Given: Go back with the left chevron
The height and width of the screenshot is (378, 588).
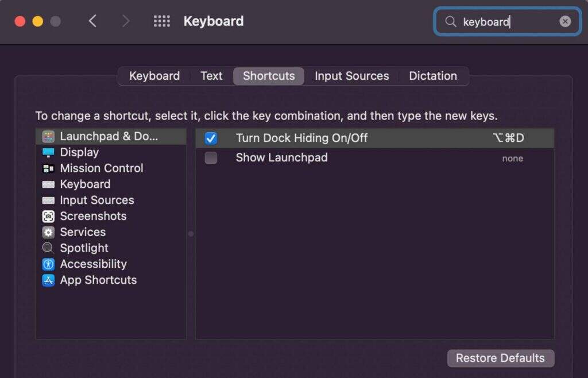Looking at the screenshot, I should point(92,21).
